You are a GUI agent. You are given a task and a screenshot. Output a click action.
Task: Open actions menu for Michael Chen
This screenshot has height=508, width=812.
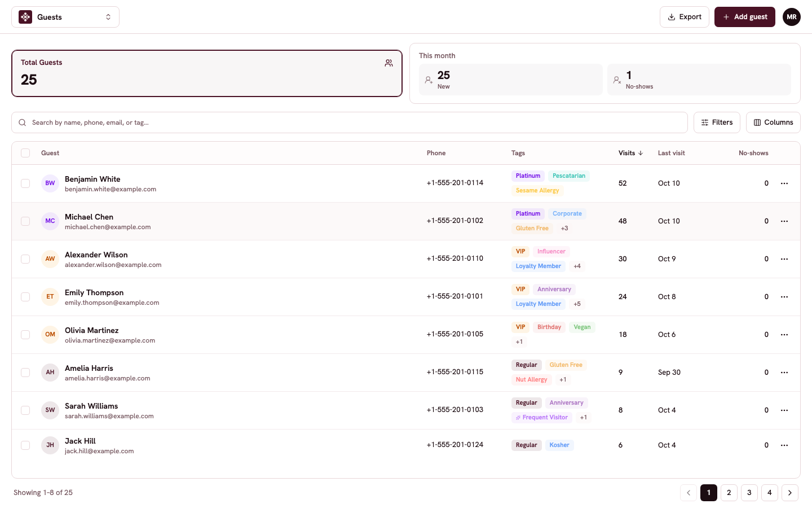(784, 221)
